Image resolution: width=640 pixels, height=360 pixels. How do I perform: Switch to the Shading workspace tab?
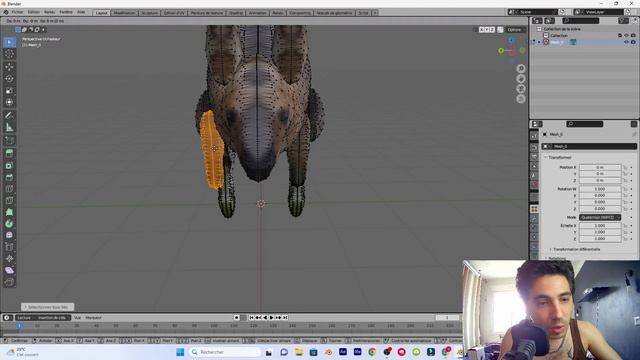tap(236, 13)
